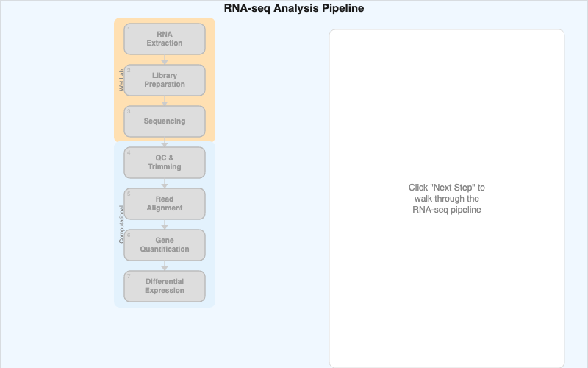Click the Library Preparation step
Image resolution: width=588 pixels, height=368 pixels.
point(165,80)
